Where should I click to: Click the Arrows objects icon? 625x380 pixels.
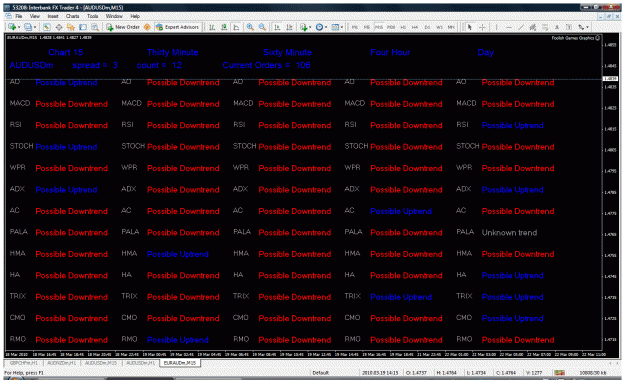(x=581, y=27)
